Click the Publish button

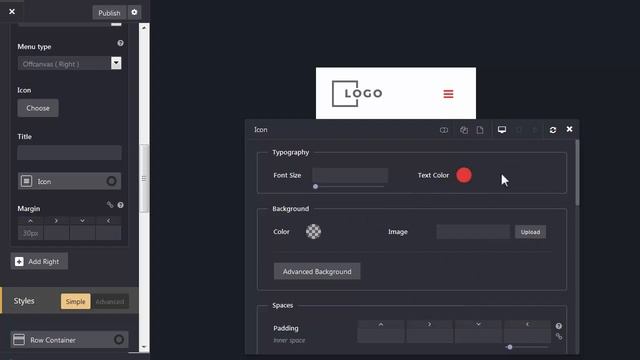pos(109,13)
